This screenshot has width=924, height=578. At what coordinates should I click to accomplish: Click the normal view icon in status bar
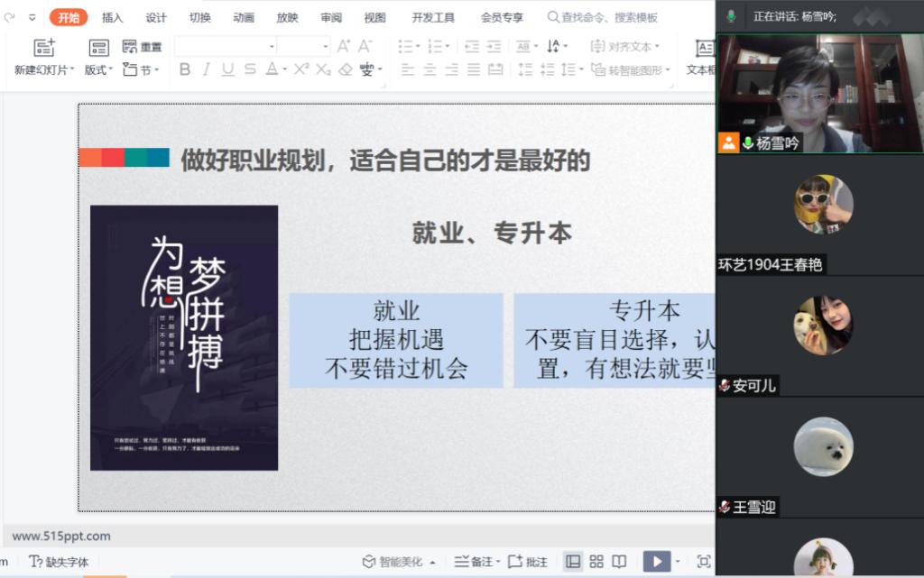573,561
